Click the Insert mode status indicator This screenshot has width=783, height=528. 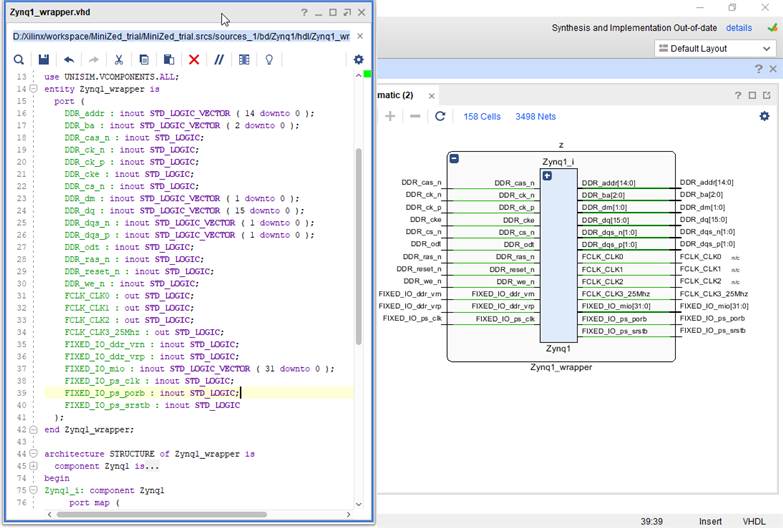pos(710,522)
